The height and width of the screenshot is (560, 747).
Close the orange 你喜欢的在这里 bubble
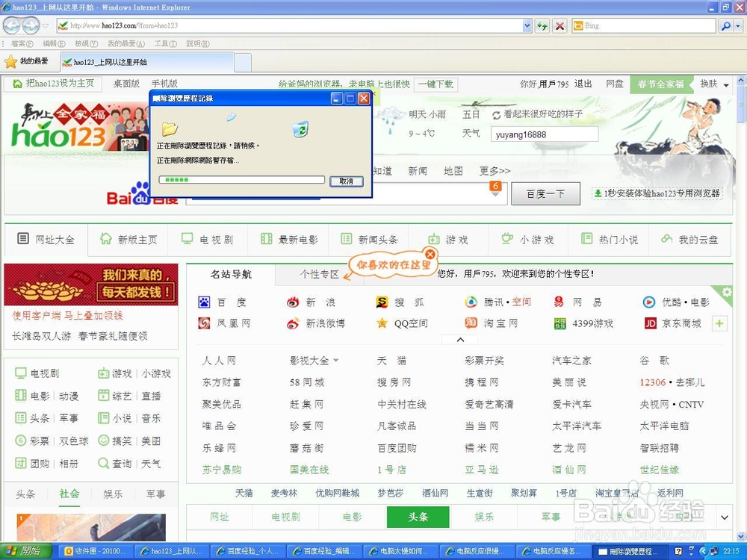pos(430,255)
